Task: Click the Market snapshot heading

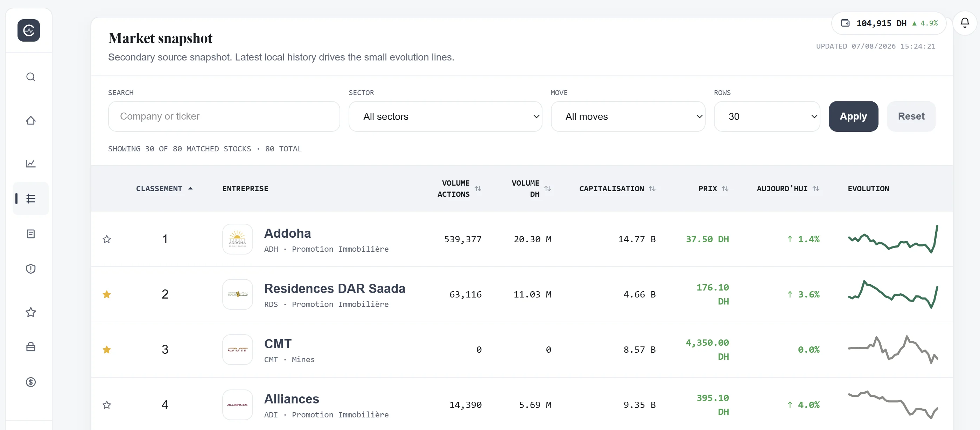Action: 160,38
